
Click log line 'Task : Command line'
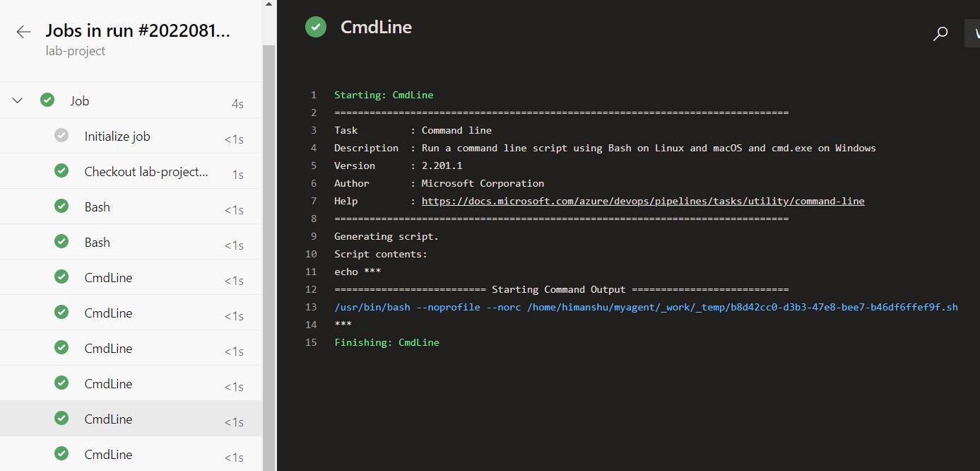(x=413, y=130)
